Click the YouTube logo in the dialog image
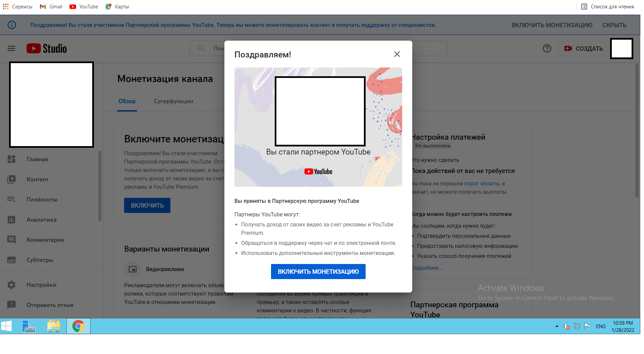 pyautogui.click(x=318, y=172)
